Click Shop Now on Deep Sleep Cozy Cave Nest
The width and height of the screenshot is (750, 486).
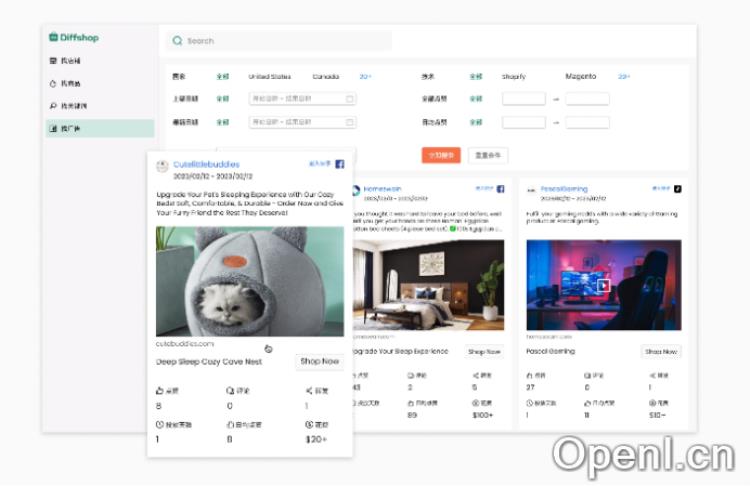click(319, 361)
